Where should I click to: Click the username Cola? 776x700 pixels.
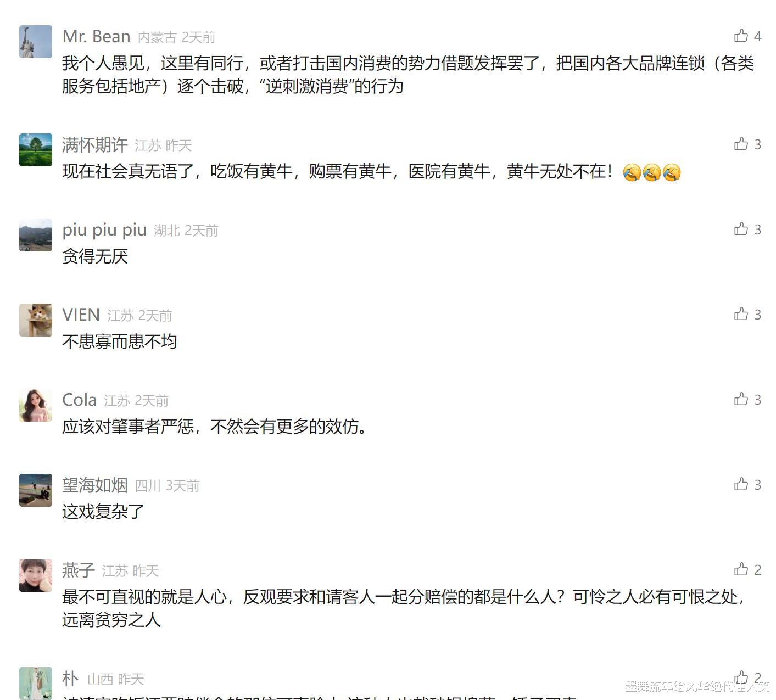80,400
